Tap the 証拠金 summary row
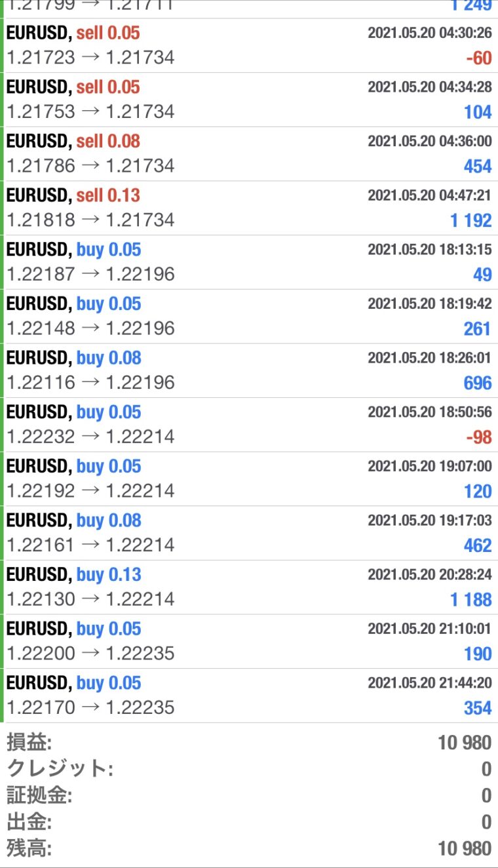498x868 pixels. click(x=249, y=795)
